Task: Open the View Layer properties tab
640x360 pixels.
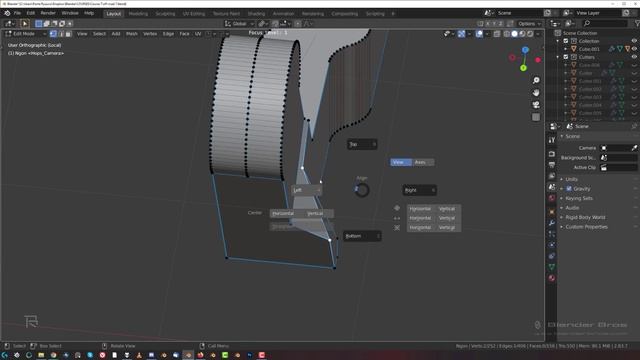Action: [x=552, y=176]
